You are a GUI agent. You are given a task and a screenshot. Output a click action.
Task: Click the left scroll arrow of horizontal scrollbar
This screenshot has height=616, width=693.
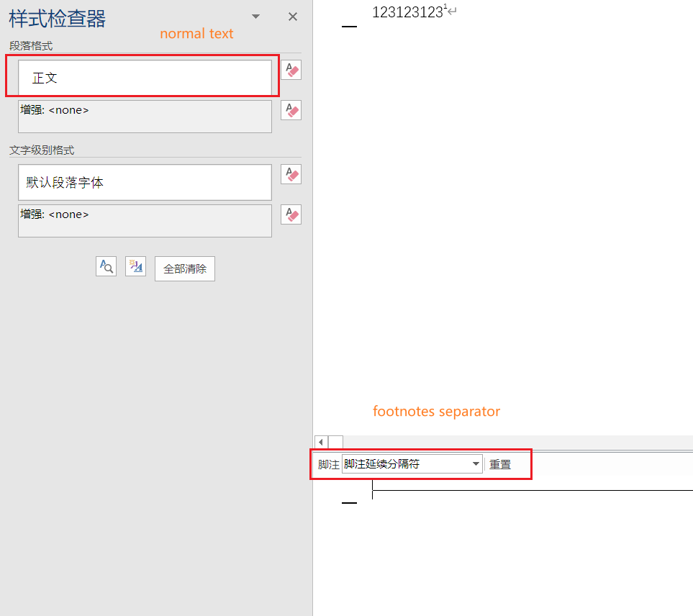point(321,442)
